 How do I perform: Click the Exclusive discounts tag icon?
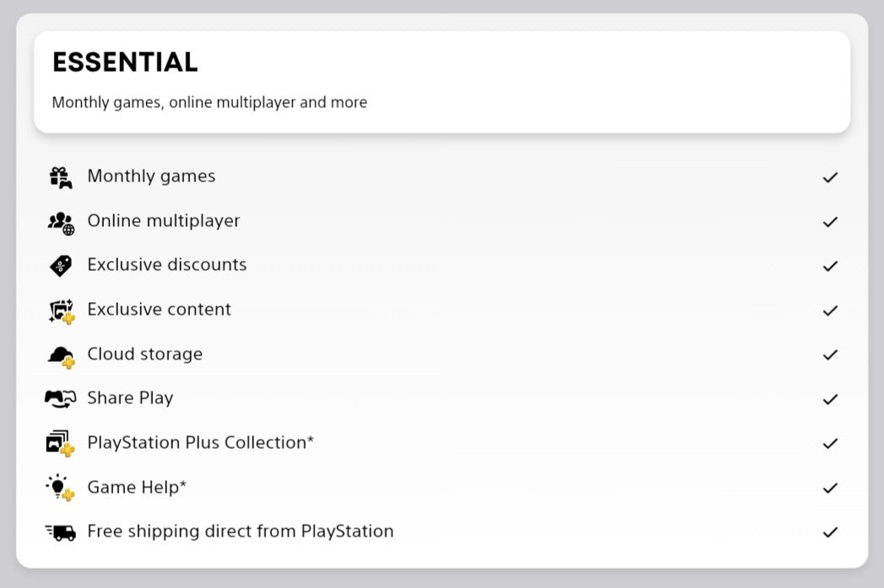pyautogui.click(x=60, y=266)
